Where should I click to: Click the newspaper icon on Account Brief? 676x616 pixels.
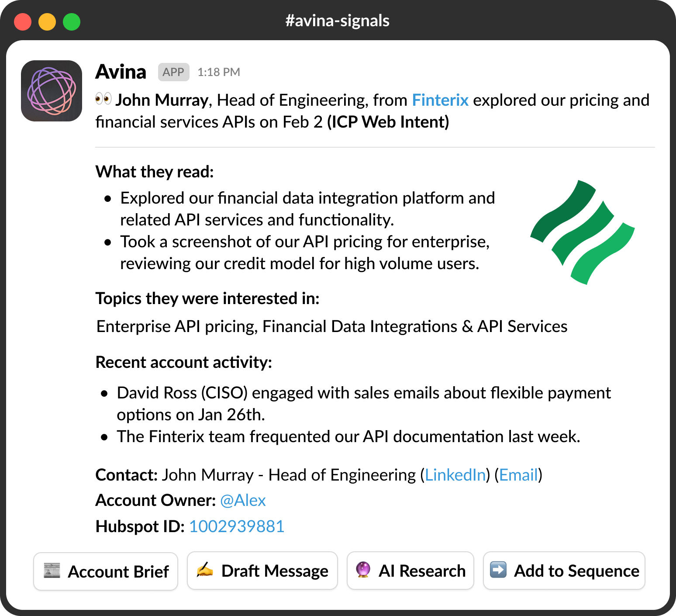(52, 571)
